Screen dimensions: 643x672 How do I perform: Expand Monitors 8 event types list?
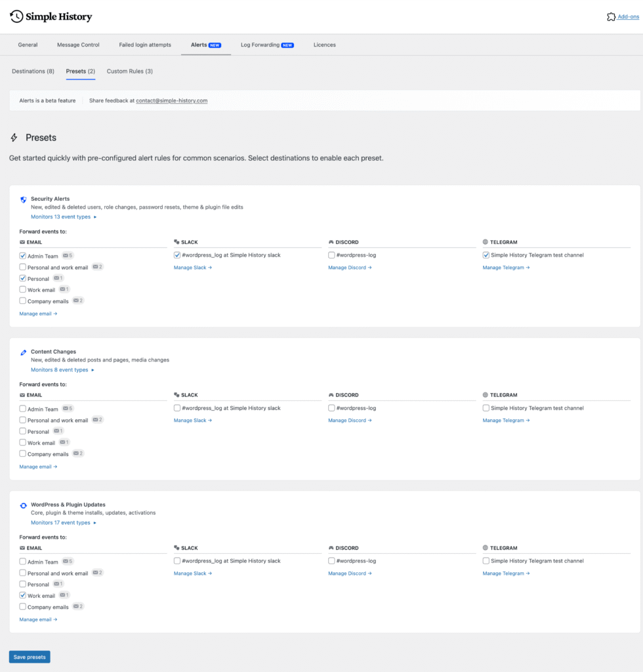tap(62, 369)
